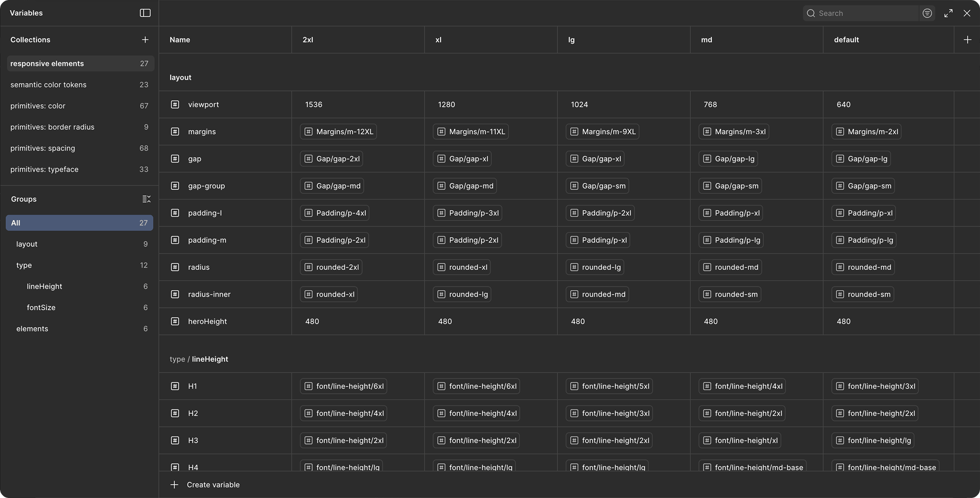Select the type group in tree

click(x=24, y=265)
